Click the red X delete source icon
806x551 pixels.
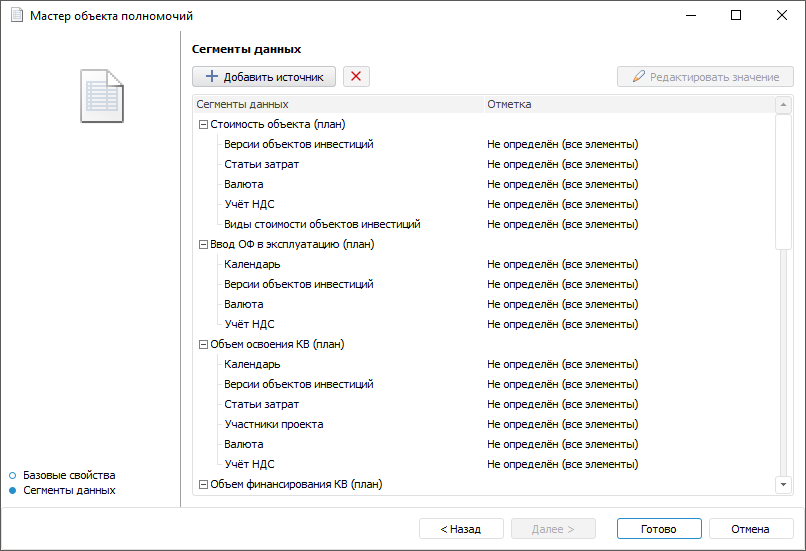(x=356, y=77)
